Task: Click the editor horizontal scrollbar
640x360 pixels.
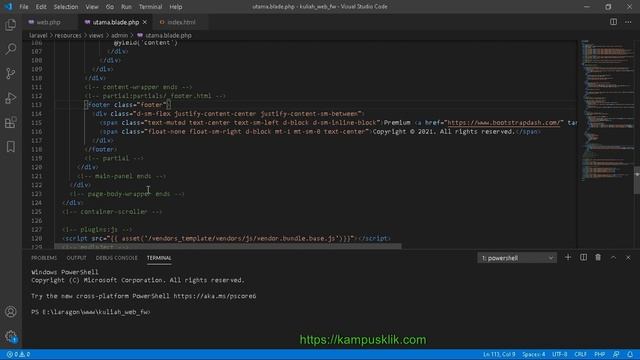Action: [x=228, y=246]
